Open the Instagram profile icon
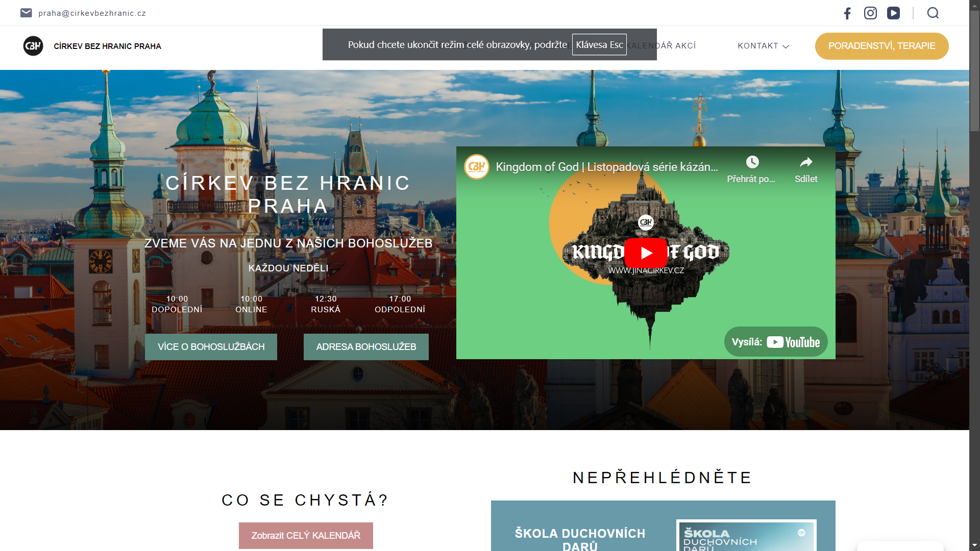This screenshot has width=980, height=551. (870, 13)
